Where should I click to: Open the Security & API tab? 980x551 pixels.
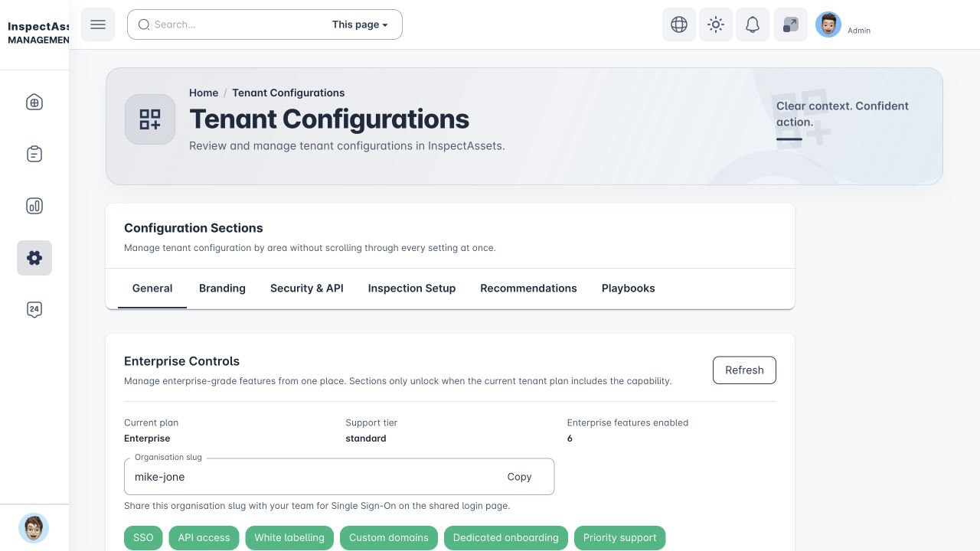[x=307, y=289]
